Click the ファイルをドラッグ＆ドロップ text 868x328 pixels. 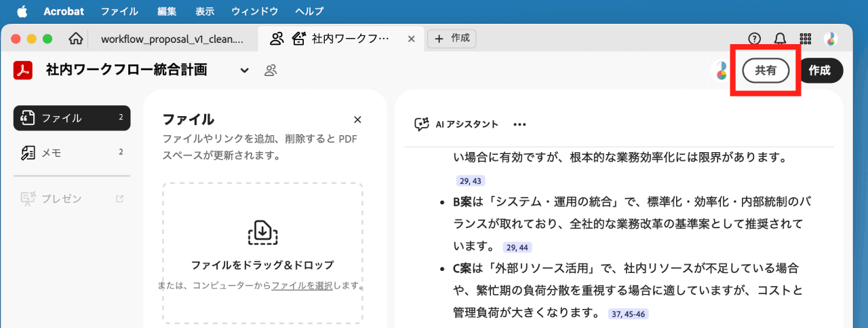click(x=262, y=265)
